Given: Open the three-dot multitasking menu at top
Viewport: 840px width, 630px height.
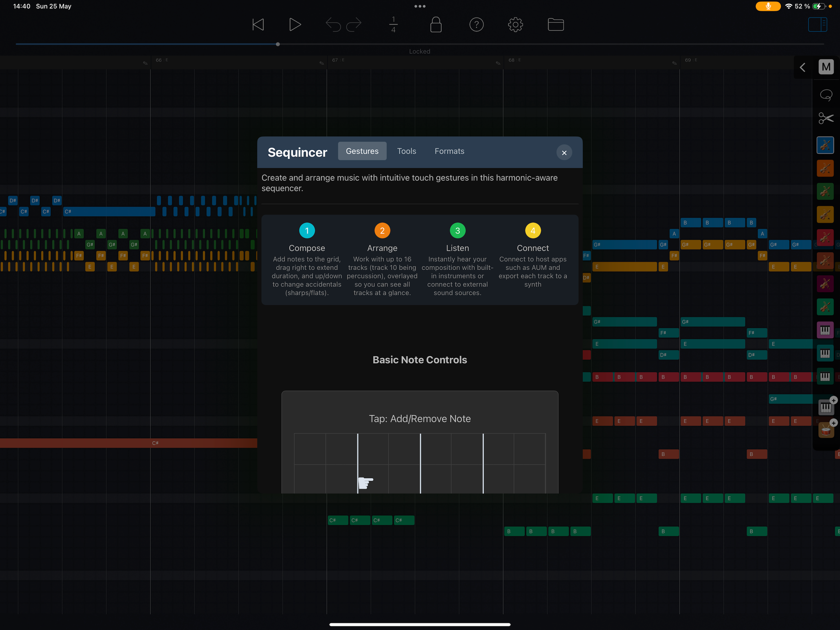Looking at the screenshot, I should 420,6.
